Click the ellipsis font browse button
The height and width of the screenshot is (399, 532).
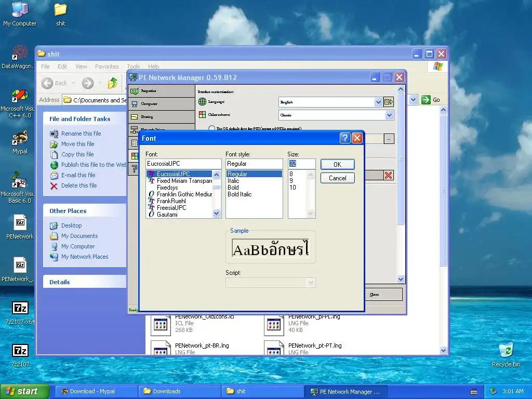389,139
